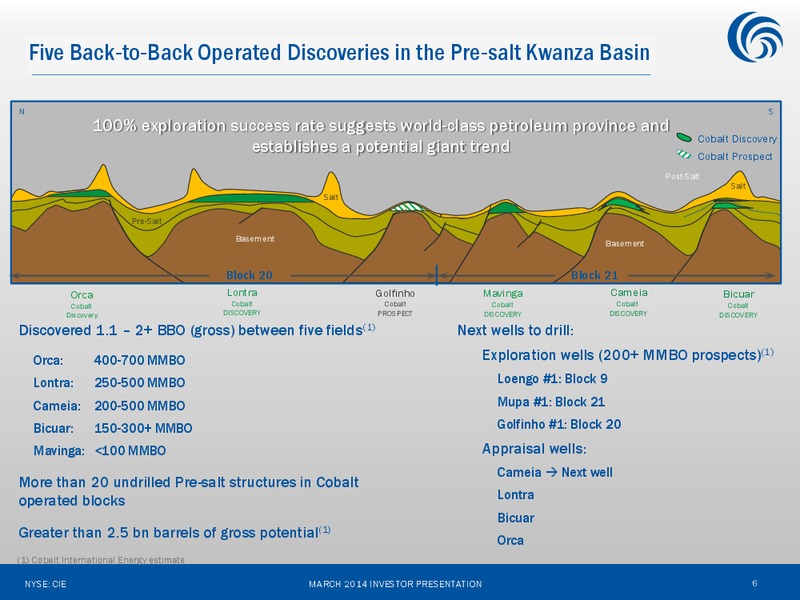Click 'Mupa #1: Block 21' item
This screenshot has height=600, width=800.
click(x=551, y=402)
